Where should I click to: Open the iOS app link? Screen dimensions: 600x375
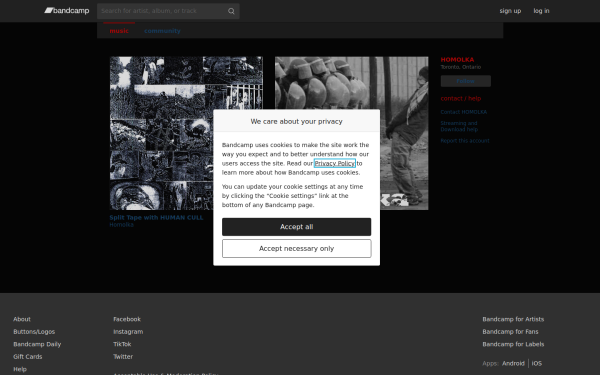tap(536, 364)
